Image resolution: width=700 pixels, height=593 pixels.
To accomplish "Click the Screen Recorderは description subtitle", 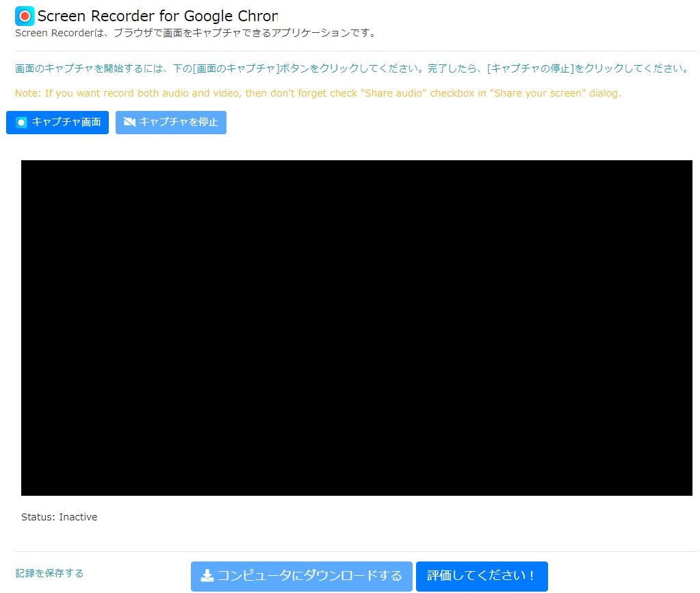I will pos(196,33).
